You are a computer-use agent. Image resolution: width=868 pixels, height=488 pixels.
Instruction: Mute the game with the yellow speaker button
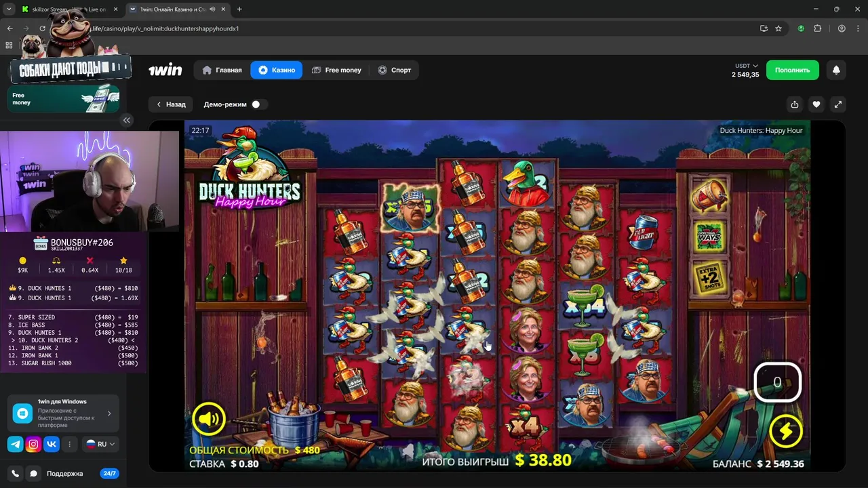[209, 420]
